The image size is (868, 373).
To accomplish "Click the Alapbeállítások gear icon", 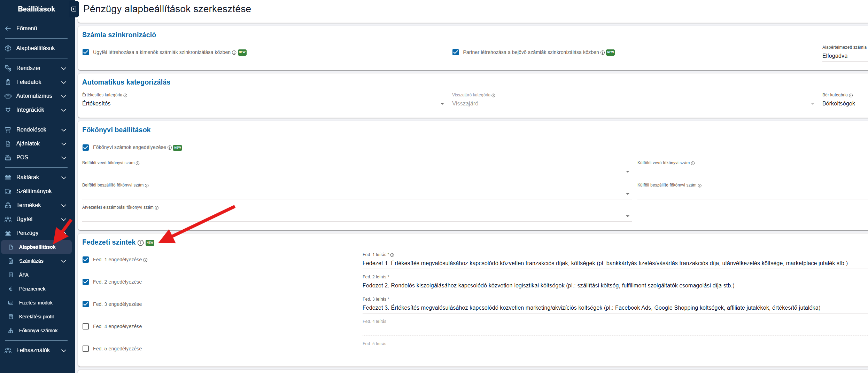I will (x=8, y=48).
